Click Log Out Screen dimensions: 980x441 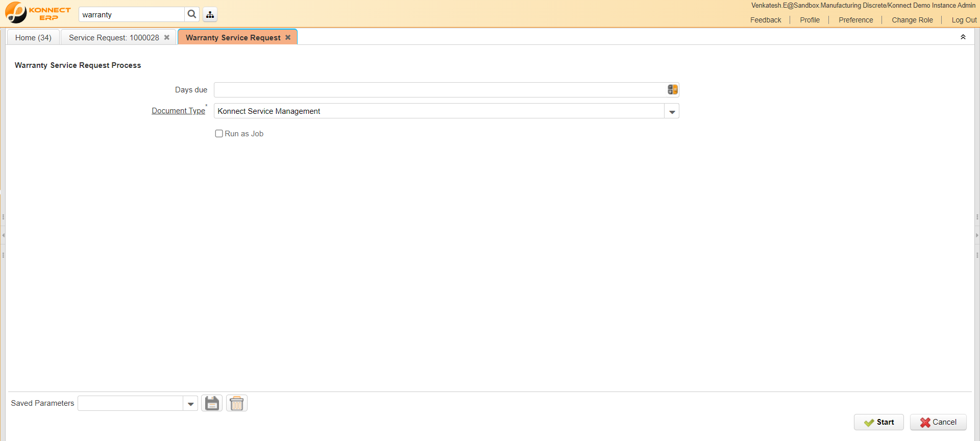(x=964, y=20)
